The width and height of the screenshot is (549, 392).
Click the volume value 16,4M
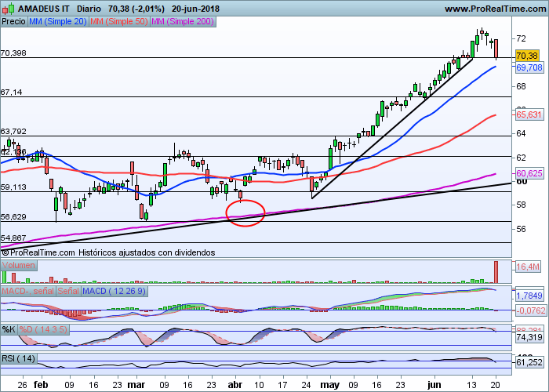coord(528,267)
